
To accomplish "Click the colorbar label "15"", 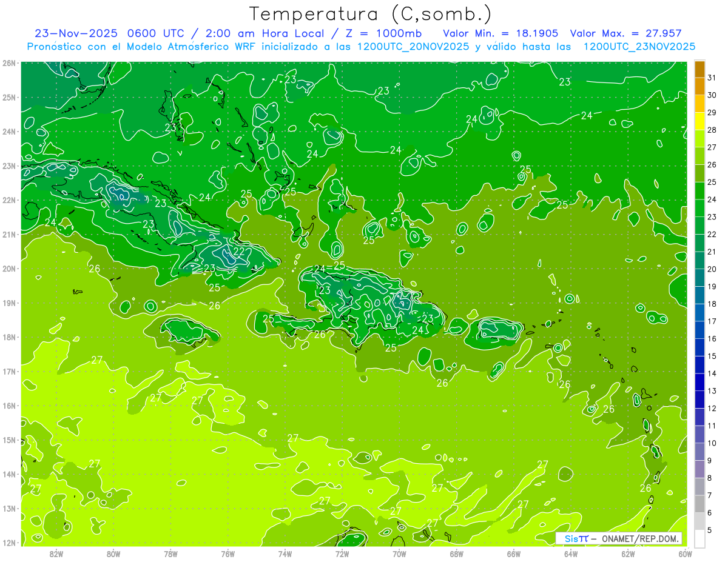I will tap(712, 356).
